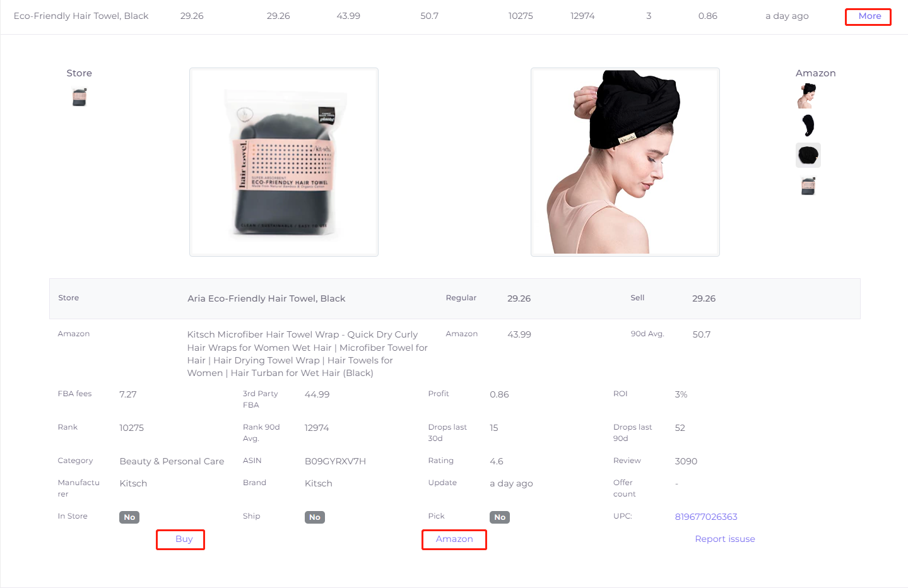Click the large store product package image
This screenshot has width=908, height=588.
(x=284, y=162)
